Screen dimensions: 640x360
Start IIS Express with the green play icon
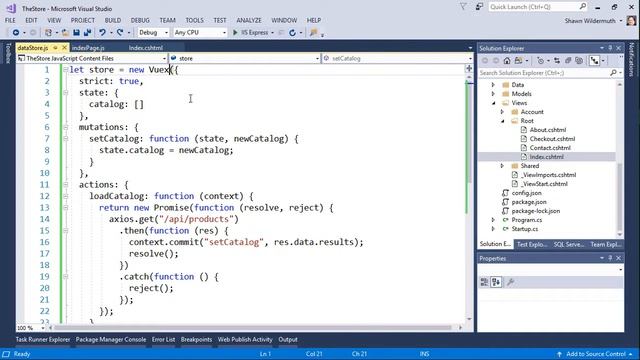click(x=235, y=33)
